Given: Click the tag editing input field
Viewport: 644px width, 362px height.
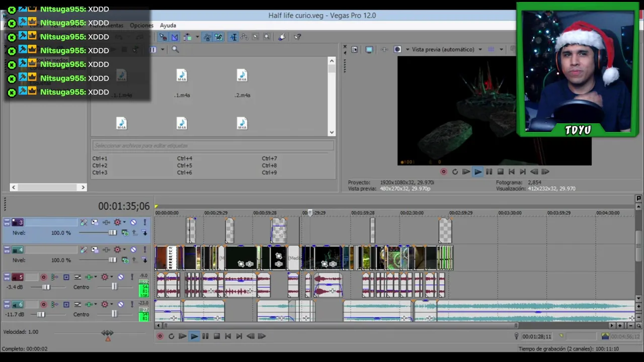Looking at the screenshot, I should pyautogui.click(x=213, y=145).
